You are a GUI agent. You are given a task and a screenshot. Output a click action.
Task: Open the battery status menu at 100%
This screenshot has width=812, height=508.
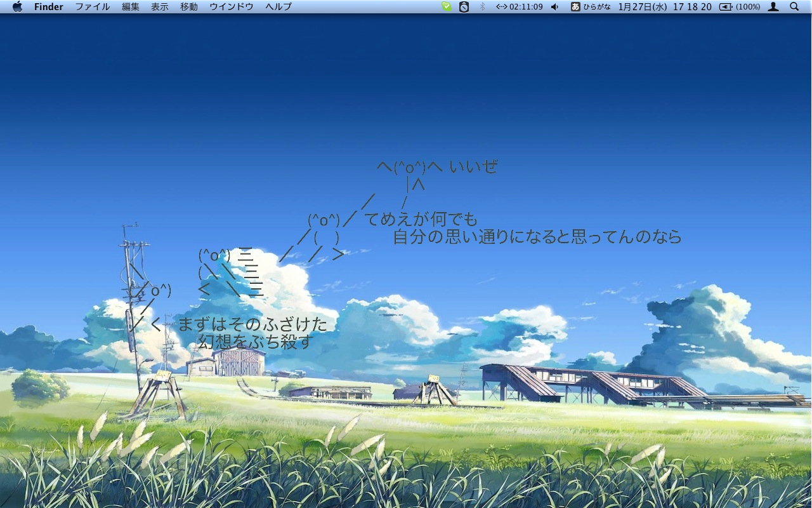pos(740,7)
